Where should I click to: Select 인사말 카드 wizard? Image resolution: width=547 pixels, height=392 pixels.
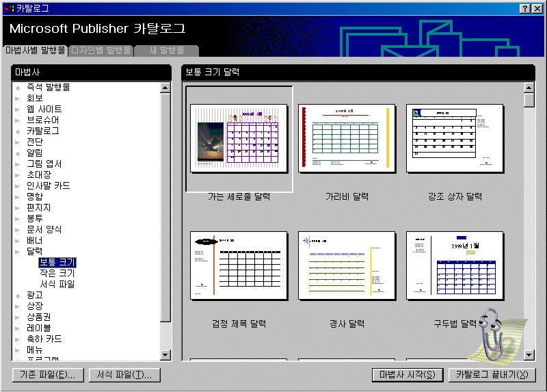tap(48, 185)
